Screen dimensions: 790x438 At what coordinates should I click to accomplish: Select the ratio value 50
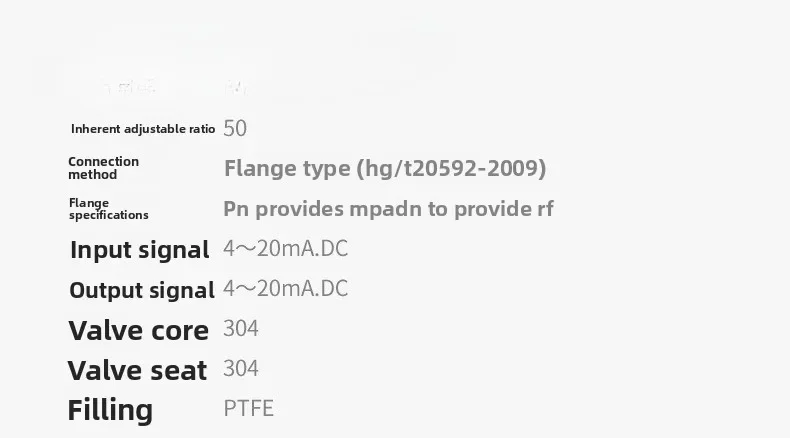[x=235, y=128]
